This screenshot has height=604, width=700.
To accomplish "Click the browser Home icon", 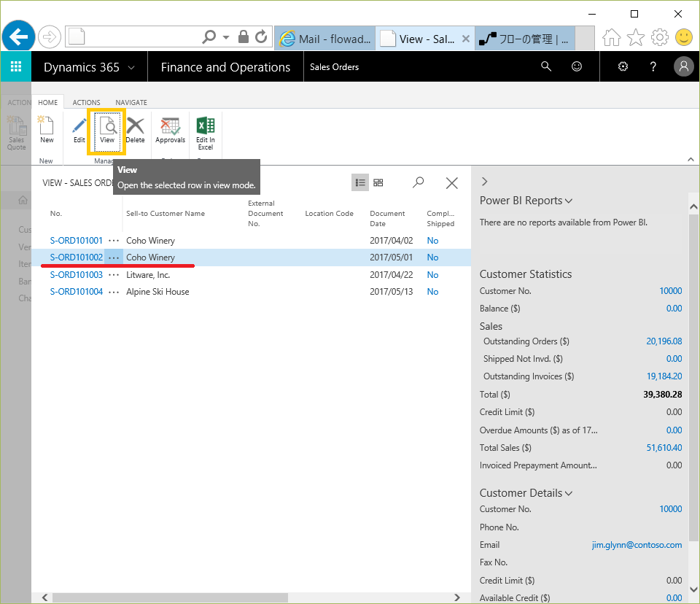I will coord(611,37).
